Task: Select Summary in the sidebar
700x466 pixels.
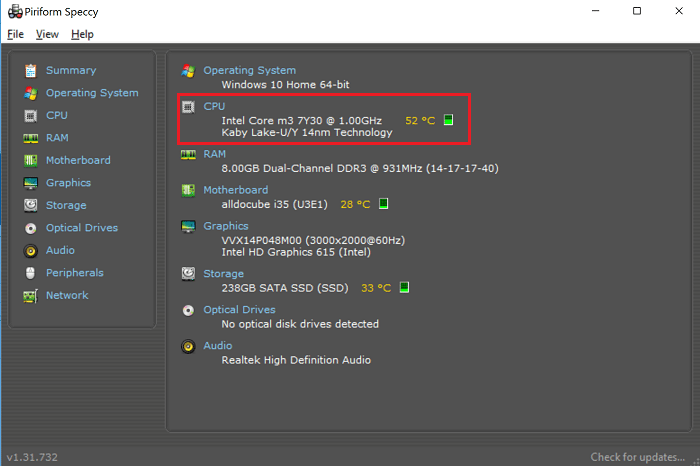Action: tap(71, 70)
